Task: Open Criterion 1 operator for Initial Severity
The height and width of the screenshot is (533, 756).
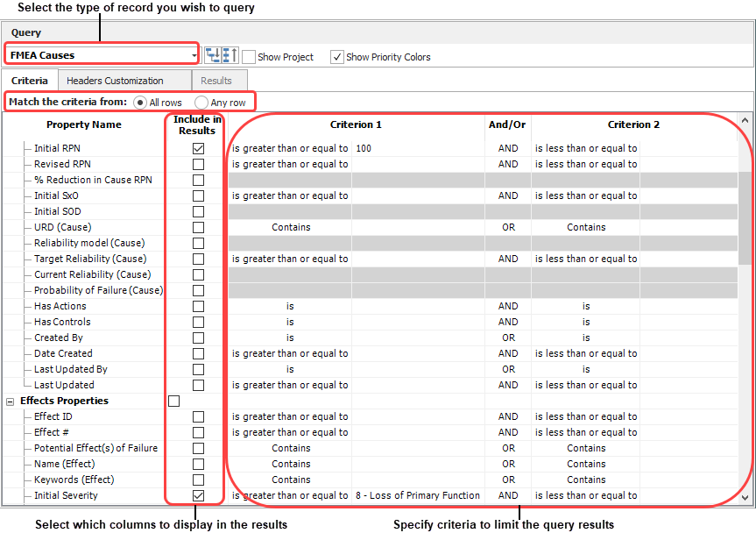Action: pos(289,496)
